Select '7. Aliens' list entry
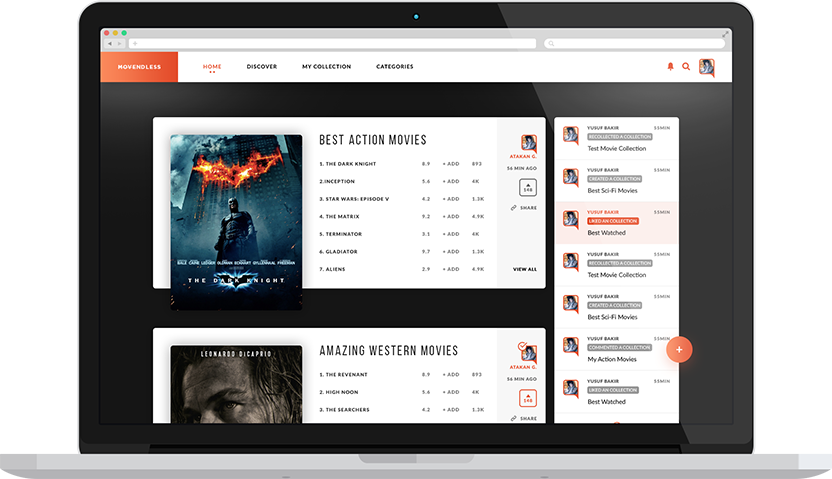 pos(332,269)
